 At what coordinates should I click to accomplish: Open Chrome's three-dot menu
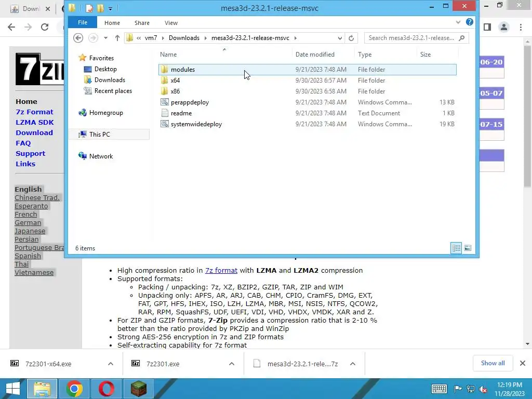point(521,27)
